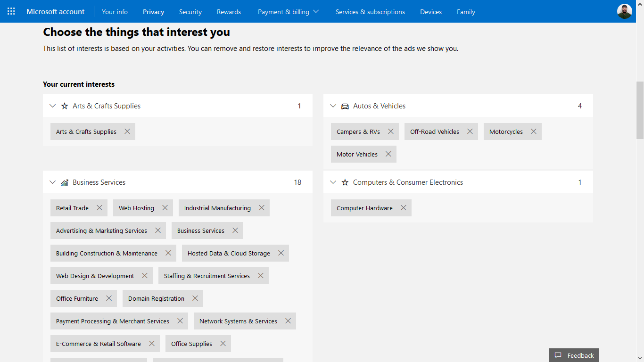The height and width of the screenshot is (362, 644).
Task: Remove Network Systems & Services interest
Action: tap(288, 321)
